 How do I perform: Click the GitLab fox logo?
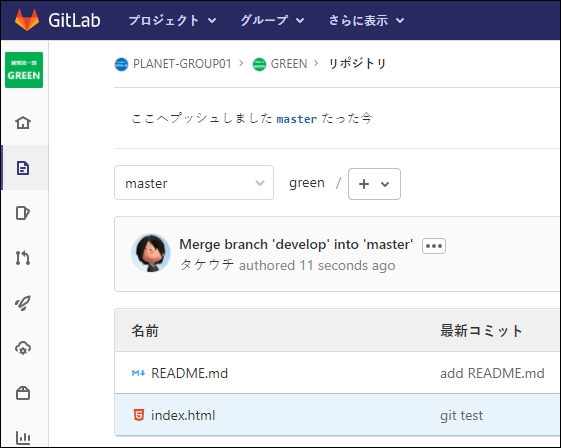coord(27,20)
